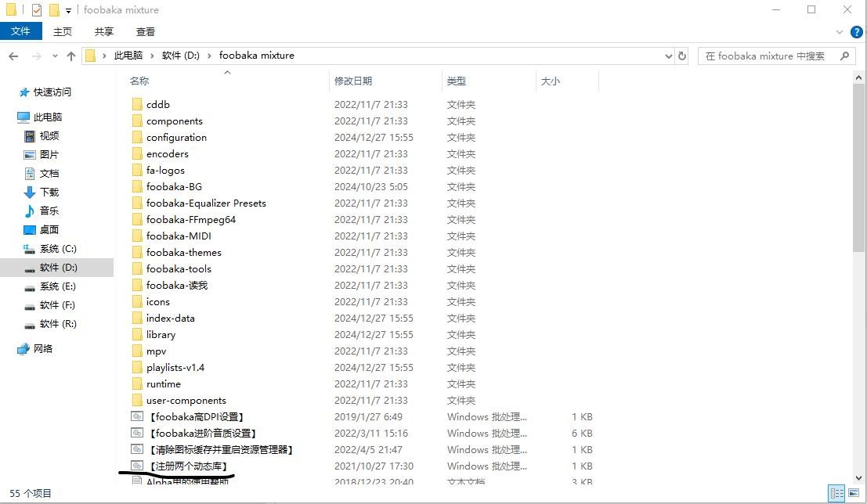The width and height of the screenshot is (867, 504).
Task: Click the Properties icon in title bar
Action: [36, 10]
